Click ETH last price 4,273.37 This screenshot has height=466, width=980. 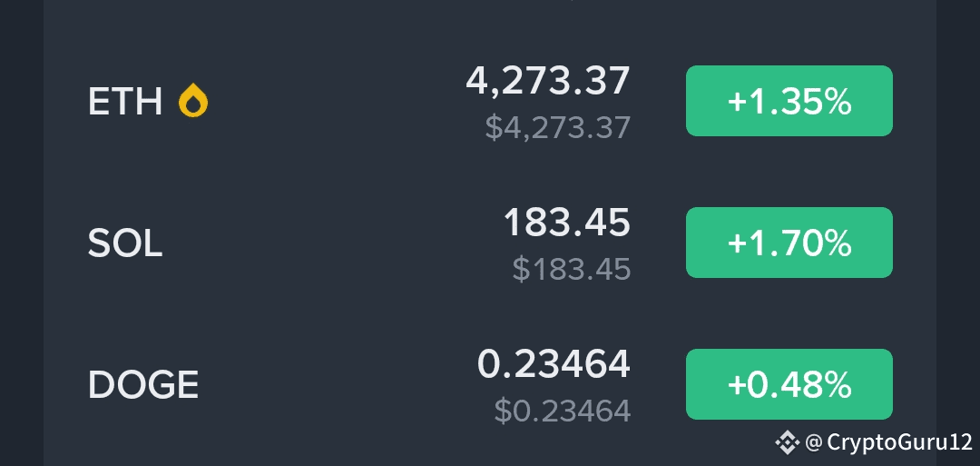[x=548, y=82]
